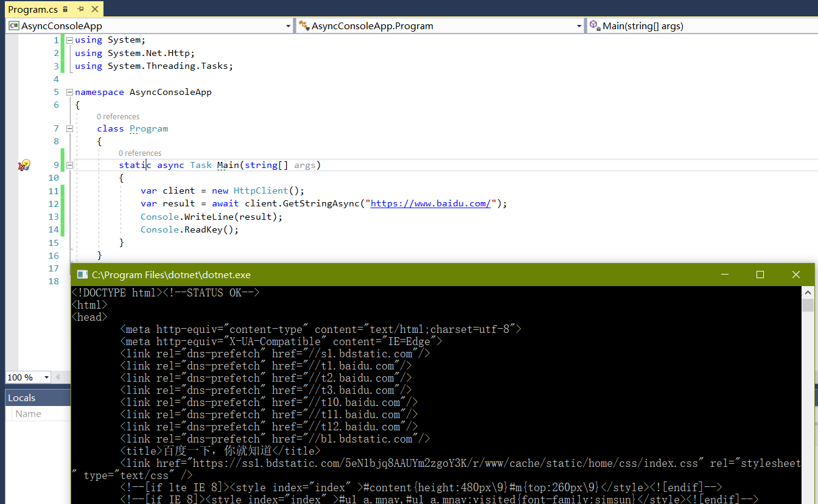
Task: Open the AsyncConsoleApp project dropdown
Action: point(288,26)
